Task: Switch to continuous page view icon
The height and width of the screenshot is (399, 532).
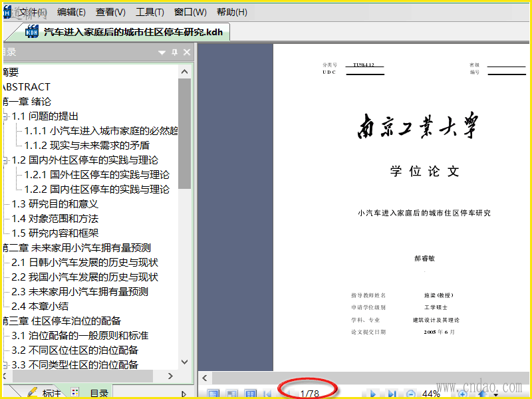Action: (232, 394)
